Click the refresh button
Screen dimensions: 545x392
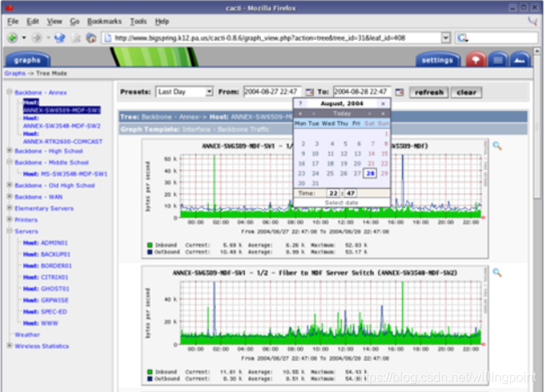point(429,92)
